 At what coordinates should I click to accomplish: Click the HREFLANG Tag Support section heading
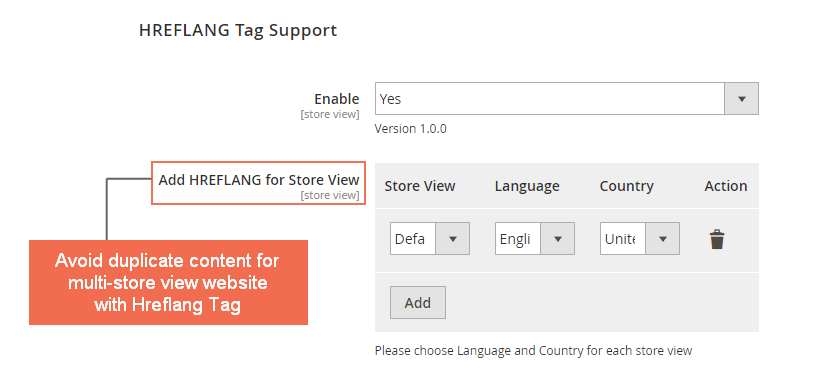click(x=238, y=30)
